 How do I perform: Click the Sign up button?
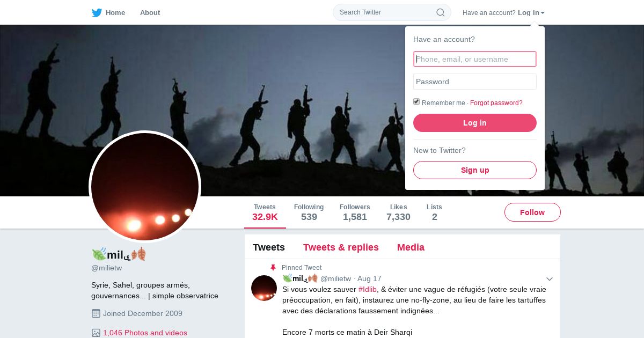click(x=475, y=170)
